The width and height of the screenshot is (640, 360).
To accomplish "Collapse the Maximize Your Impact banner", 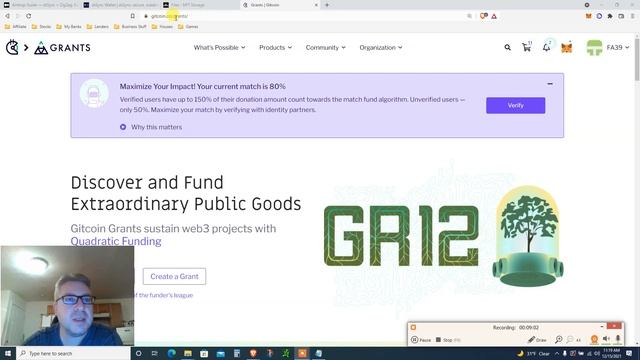I will pos(550,84).
